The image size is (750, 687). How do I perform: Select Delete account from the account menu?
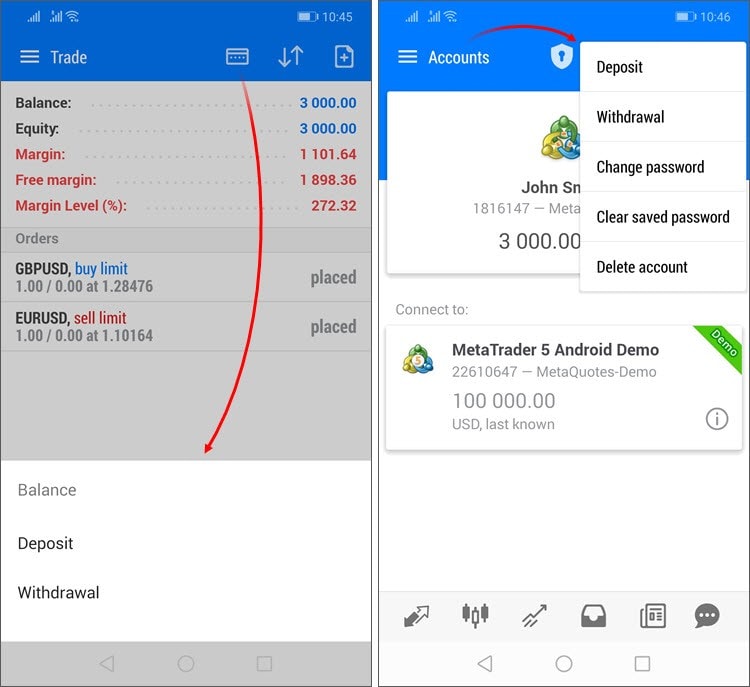642,267
